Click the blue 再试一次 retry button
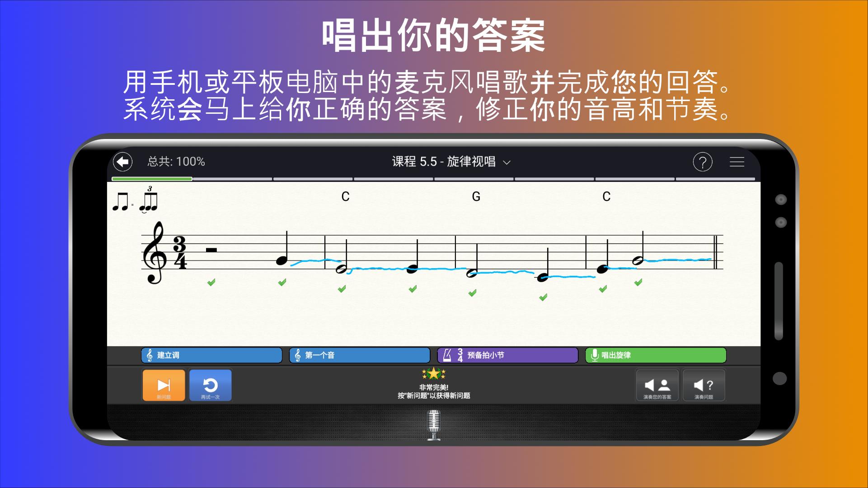 (210, 385)
